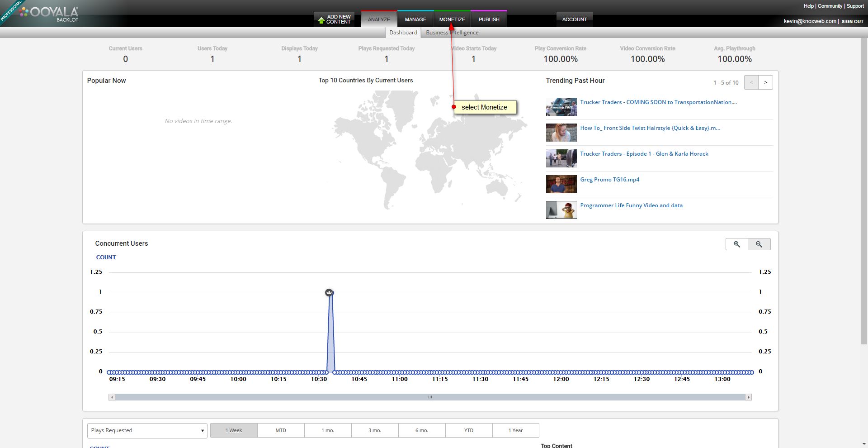Viewport: 868px width, 448px height.
Task: Click the chart scrollbar right arrow
Action: point(749,397)
